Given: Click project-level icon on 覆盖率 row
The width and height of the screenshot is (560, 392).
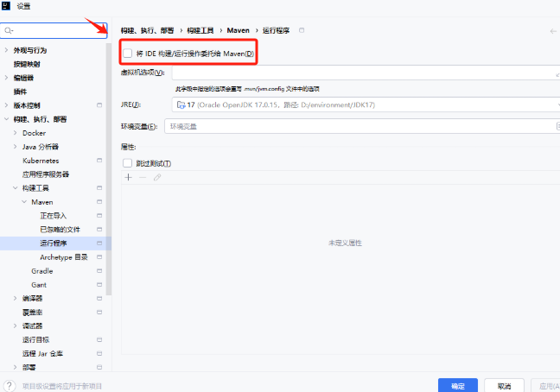Looking at the screenshot, I should point(99,313).
